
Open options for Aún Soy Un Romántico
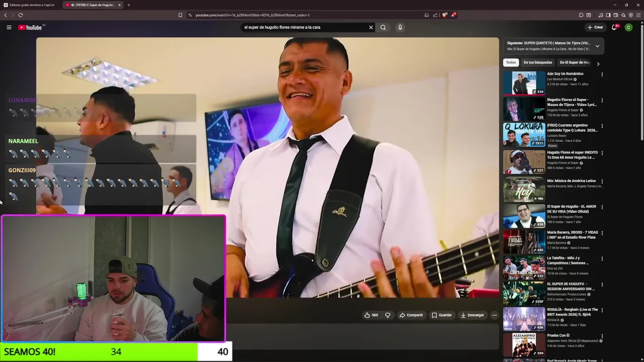click(x=602, y=74)
